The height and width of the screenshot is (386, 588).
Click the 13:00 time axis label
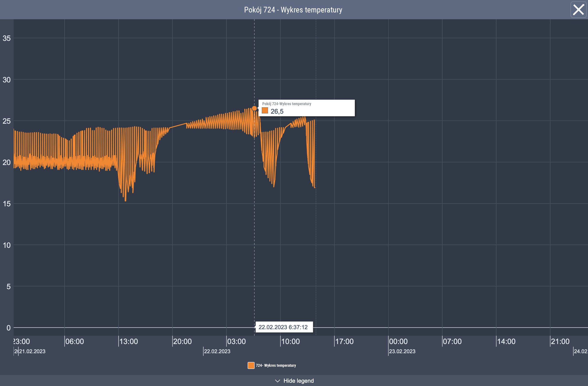tap(129, 341)
